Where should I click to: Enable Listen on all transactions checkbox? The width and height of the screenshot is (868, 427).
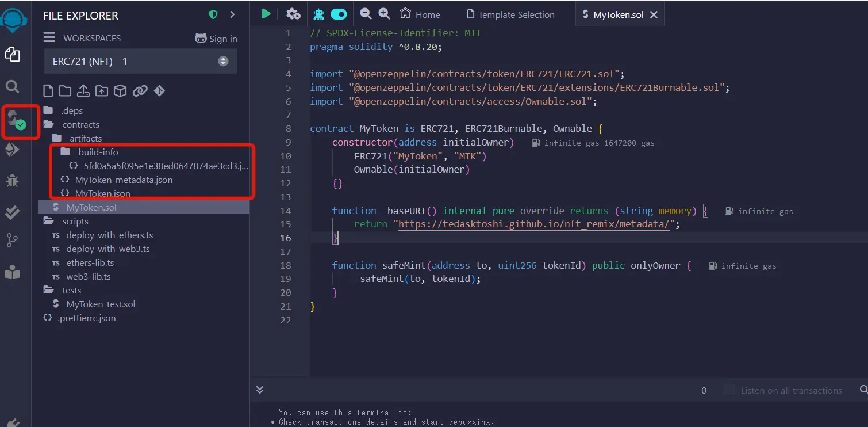point(729,390)
